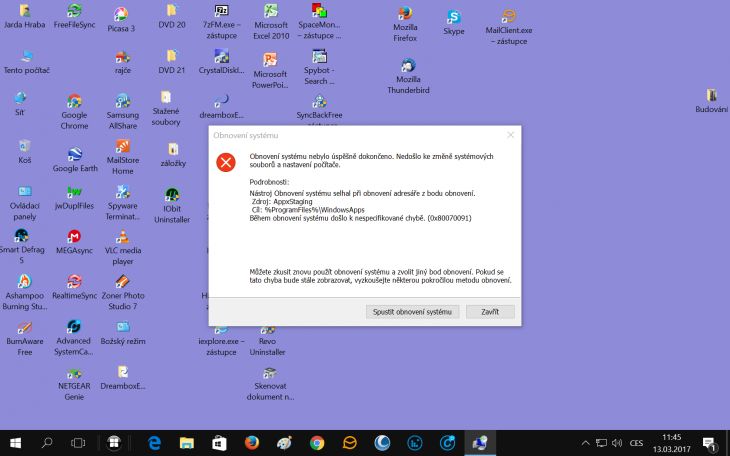Select the MEGAsync desktop icon
This screenshot has width=730, height=456.
tap(74, 242)
